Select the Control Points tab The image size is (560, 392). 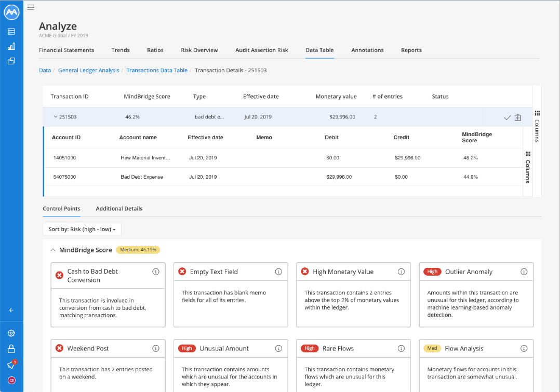tap(61, 209)
